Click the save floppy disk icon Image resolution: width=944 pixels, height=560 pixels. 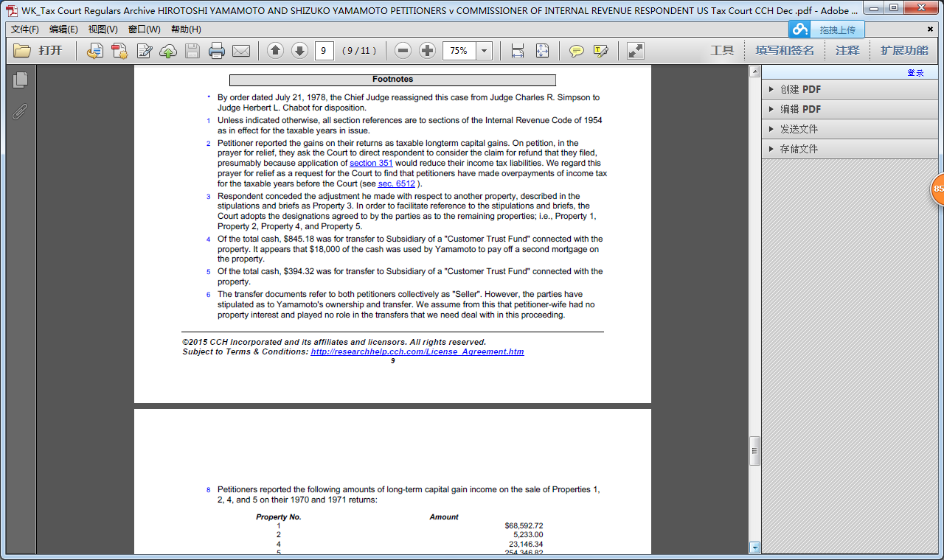coord(192,51)
